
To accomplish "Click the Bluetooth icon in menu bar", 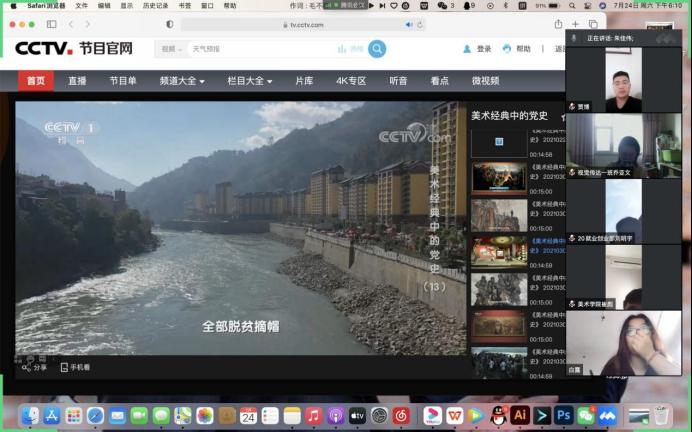I will tap(506, 6).
